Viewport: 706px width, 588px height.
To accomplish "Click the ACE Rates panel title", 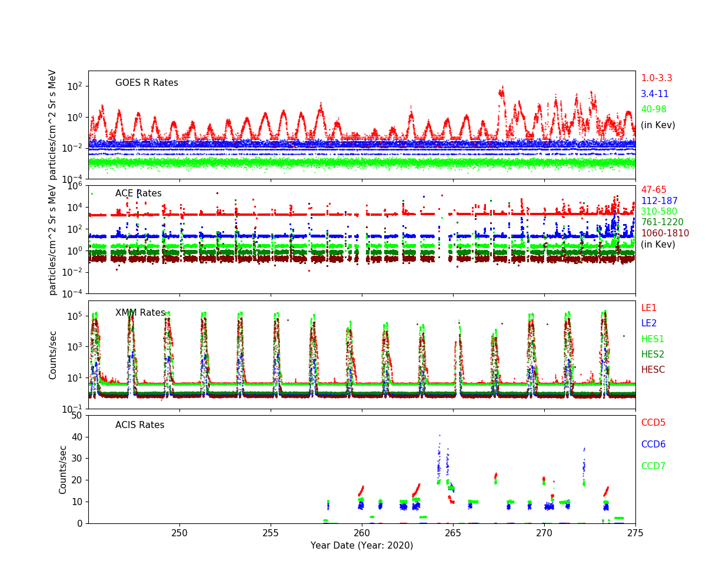I will (138, 193).
